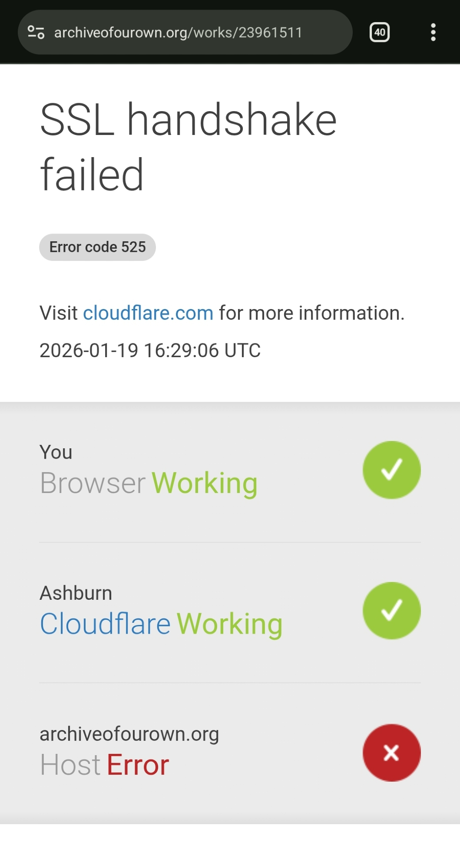Tap the address bar URL text
Screen dimensions: 460x868
click(x=178, y=33)
